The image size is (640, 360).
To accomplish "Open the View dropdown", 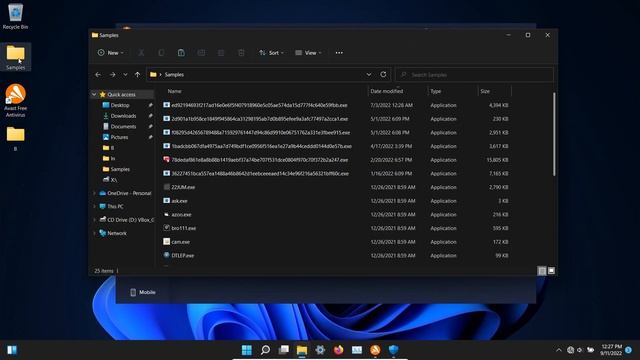I will point(308,53).
